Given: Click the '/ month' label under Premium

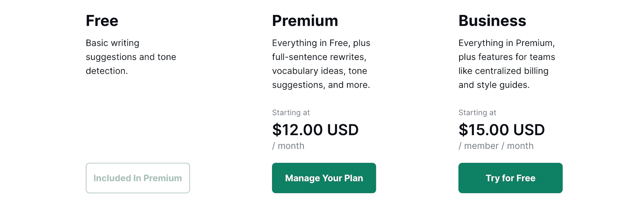Looking at the screenshot, I should (x=288, y=146).
